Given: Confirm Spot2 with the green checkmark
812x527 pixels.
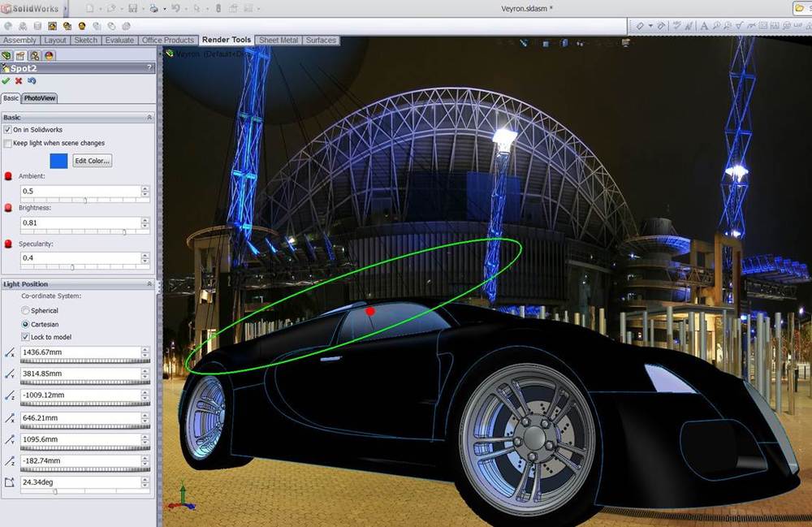Looking at the screenshot, I should tap(6, 81).
